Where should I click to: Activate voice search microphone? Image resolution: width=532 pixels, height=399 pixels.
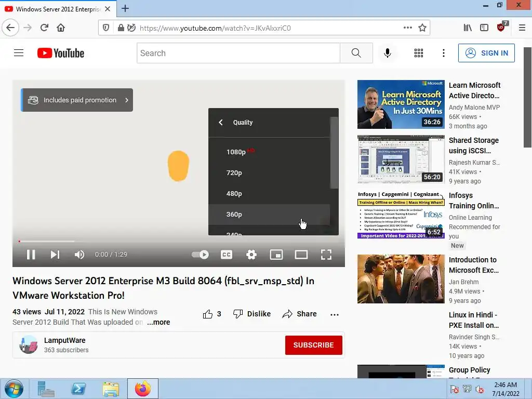point(388,53)
